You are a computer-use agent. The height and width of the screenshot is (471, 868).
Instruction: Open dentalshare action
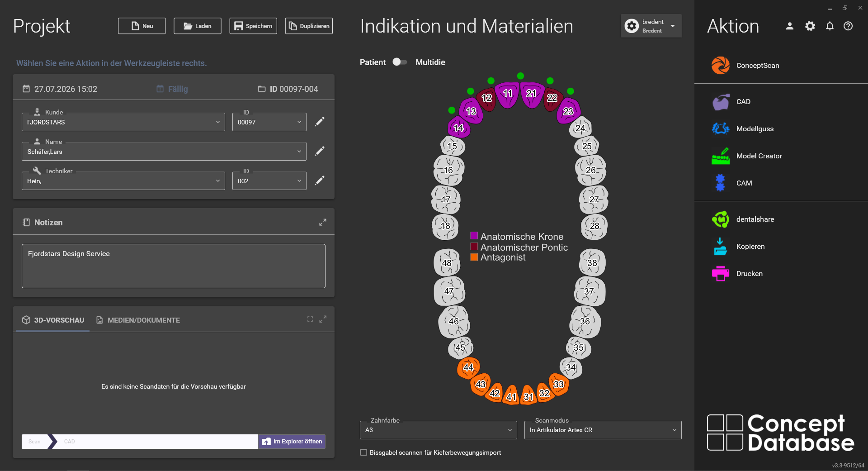click(743, 219)
